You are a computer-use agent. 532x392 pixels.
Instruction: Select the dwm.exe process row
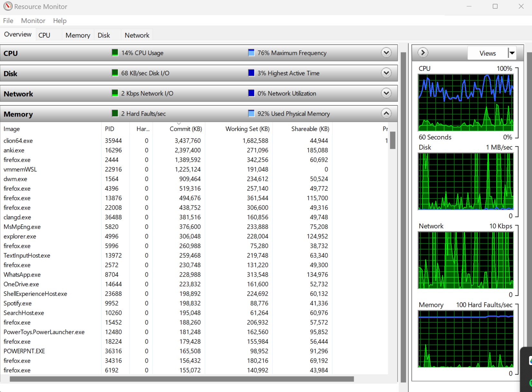[194, 179]
